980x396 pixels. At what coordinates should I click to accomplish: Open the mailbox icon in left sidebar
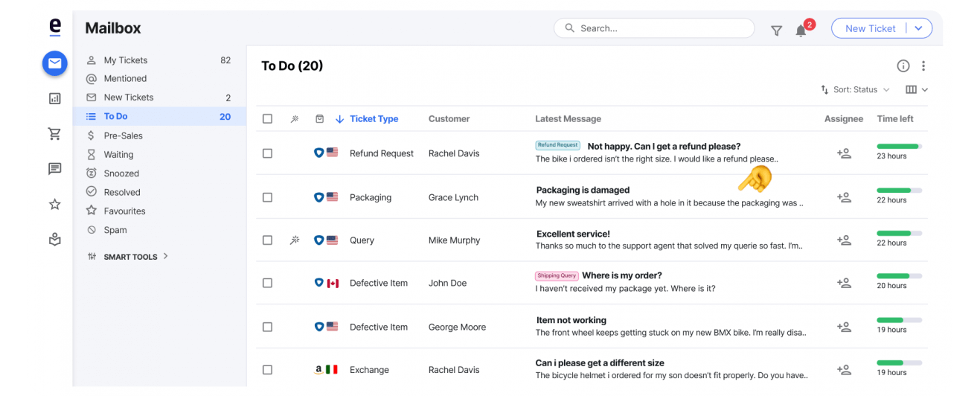[x=54, y=63]
